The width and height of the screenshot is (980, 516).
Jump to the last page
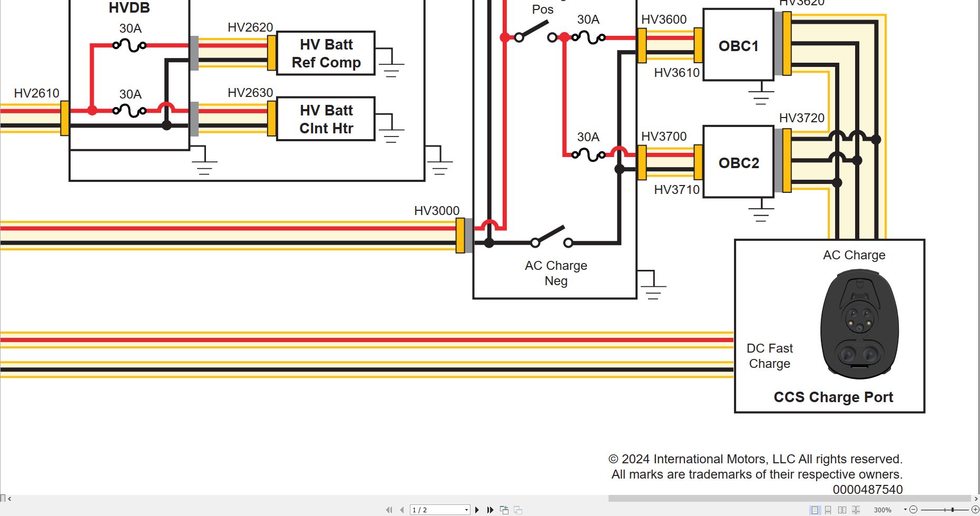coord(491,510)
